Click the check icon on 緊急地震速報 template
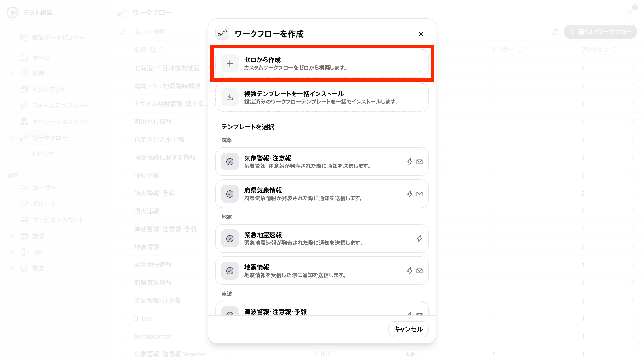Image resolution: width=644 pixels, height=362 pixels. [230, 239]
